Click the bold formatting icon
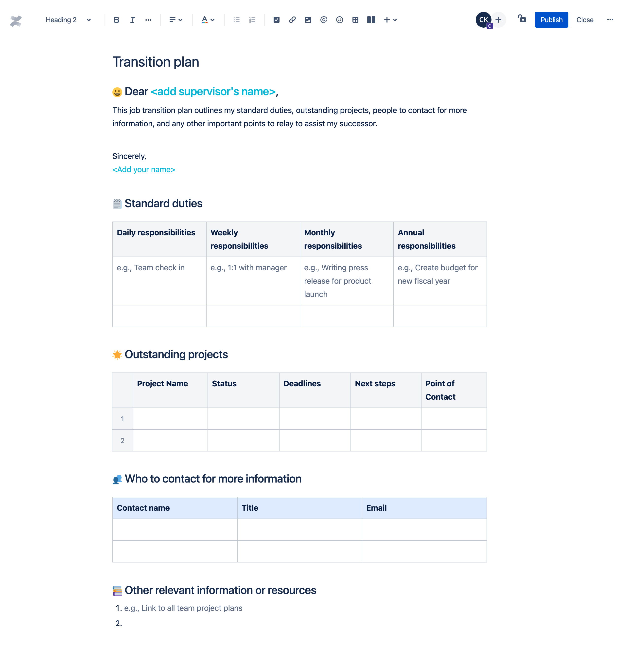This screenshot has height=672, width=631. point(117,19)
